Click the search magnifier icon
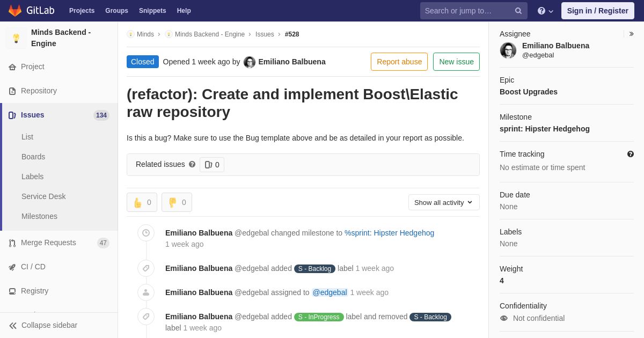Image resolution: width=644 pixels, height=338 pixels. click(x=518, y=11)
